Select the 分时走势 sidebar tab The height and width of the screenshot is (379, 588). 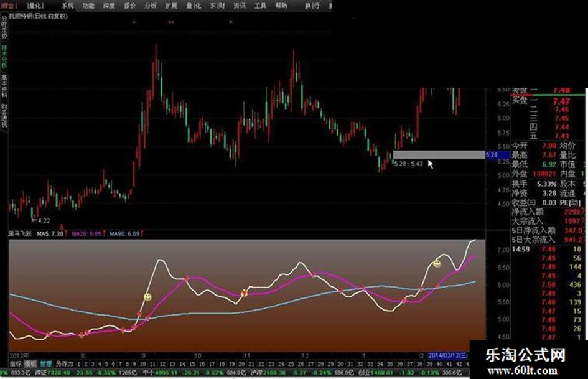(x=4, y=27)
